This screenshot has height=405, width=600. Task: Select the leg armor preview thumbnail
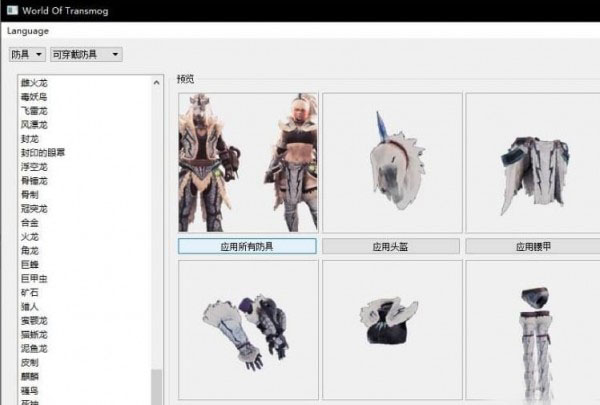click(x=533, y=330)
